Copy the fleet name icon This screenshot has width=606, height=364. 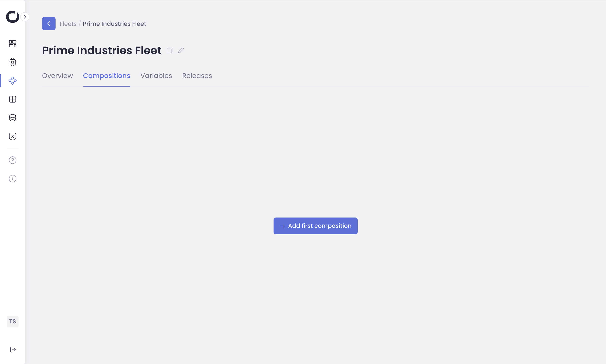pos(169,50)
